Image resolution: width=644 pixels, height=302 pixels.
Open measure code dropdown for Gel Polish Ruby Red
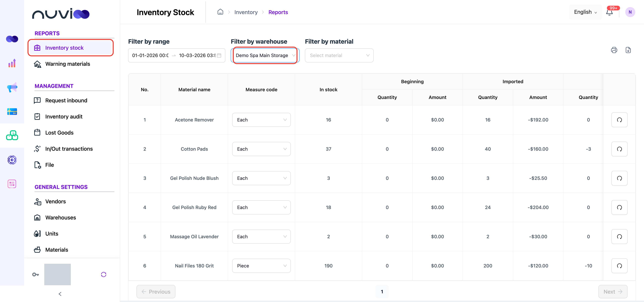tap(261, 208)
